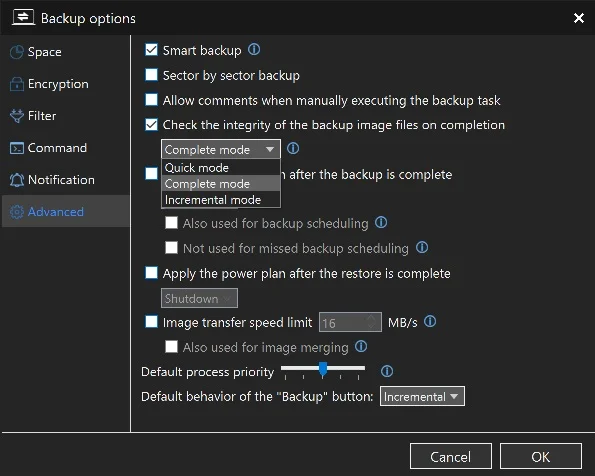Image resolution: width=595 pixels, height=476 pixels.
Task: Click the Advanced gear icon
Action: tap(17, 212)
